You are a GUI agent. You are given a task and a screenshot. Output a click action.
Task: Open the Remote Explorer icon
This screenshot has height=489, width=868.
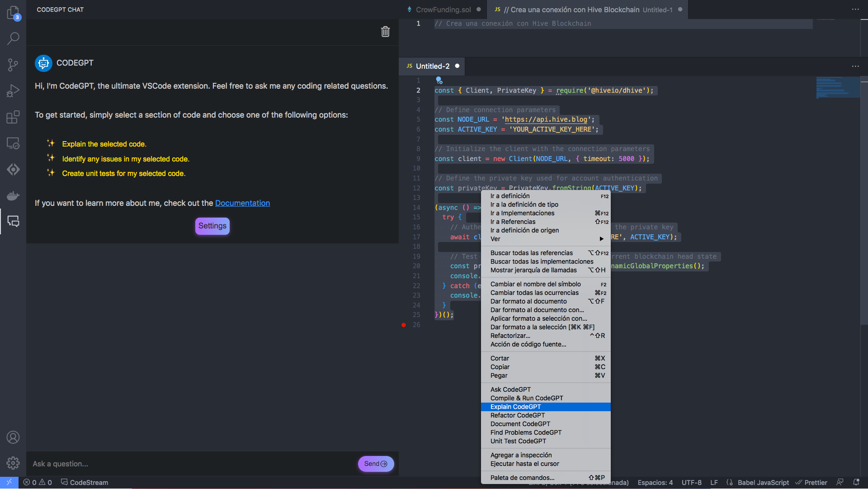point(13,143)
